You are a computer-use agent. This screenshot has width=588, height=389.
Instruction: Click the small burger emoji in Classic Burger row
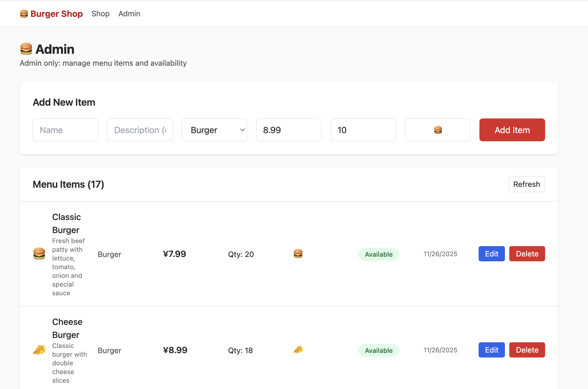click(x=298, y=254)
